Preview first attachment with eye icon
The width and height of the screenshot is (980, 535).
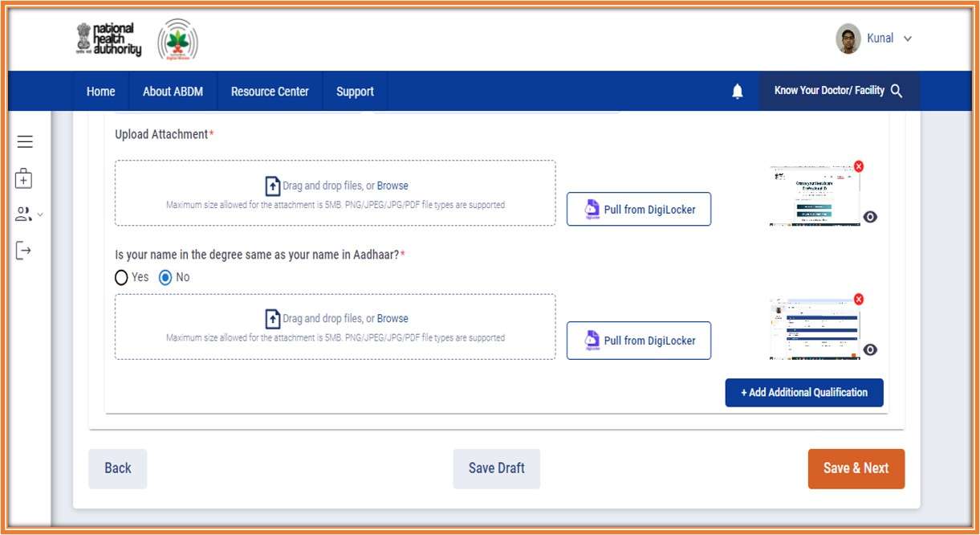click(x=870, y=217)
